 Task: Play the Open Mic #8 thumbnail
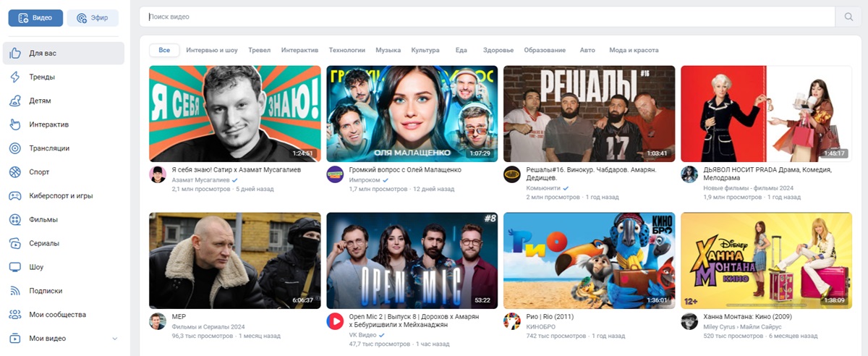(412, 260)
